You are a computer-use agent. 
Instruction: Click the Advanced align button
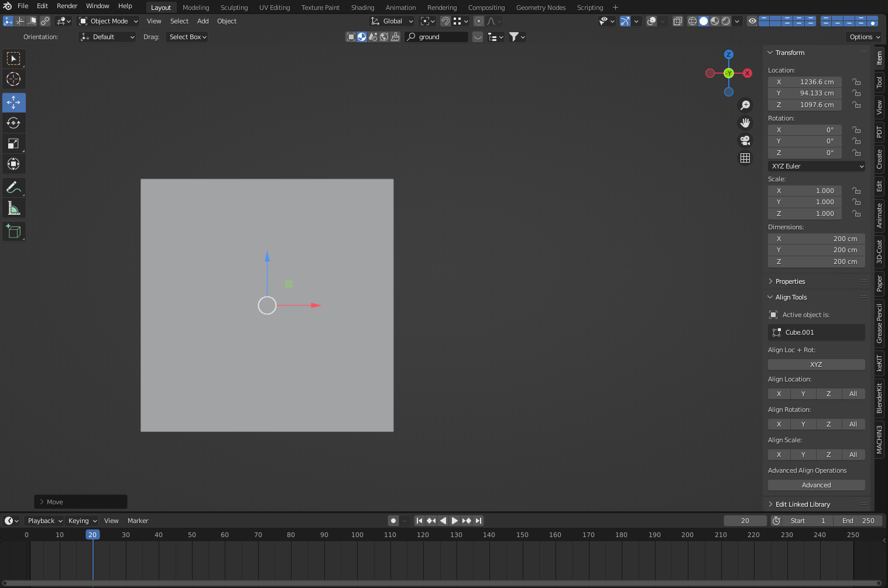[x=817, y=485]
